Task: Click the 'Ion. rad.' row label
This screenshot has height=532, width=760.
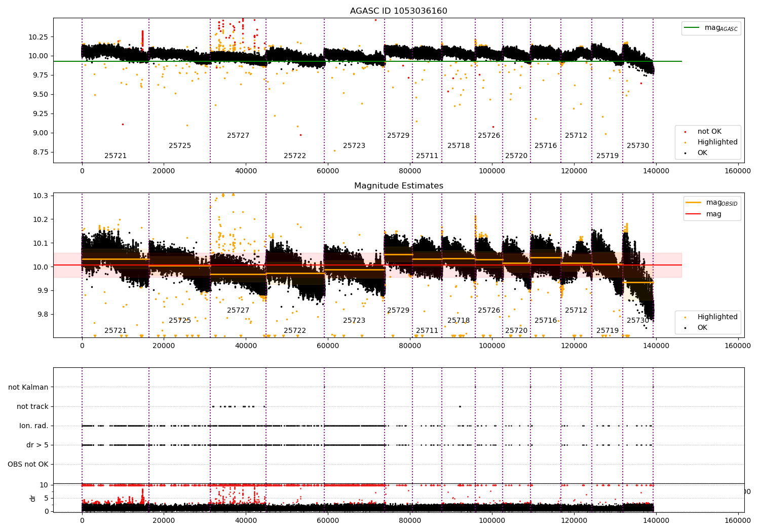Action: (34, 426)
